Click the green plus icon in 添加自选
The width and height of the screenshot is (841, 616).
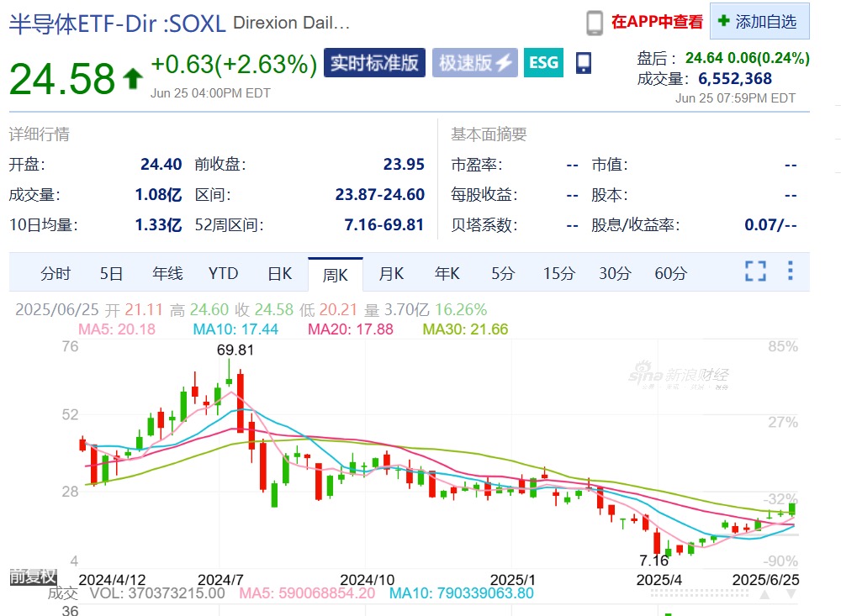click(724, 21)
